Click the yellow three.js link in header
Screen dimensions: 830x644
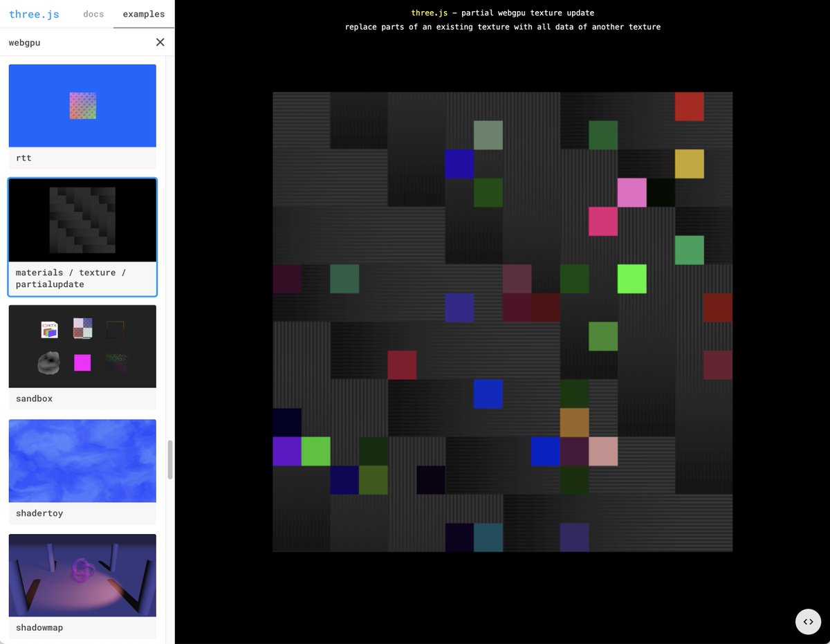430,12
